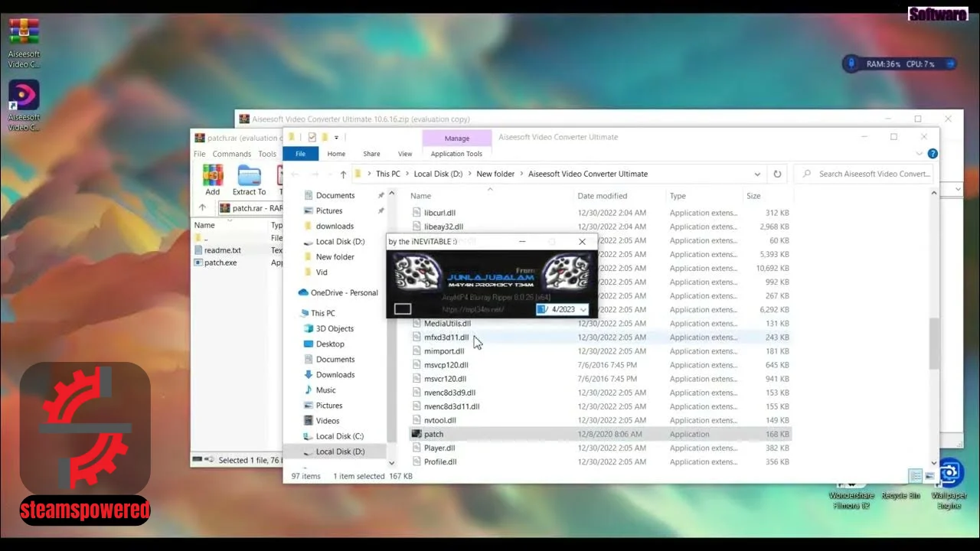Viewport: 980px width, 551px height.
Task: Switch to large icons view button
Action: click(x=929, y=476)
